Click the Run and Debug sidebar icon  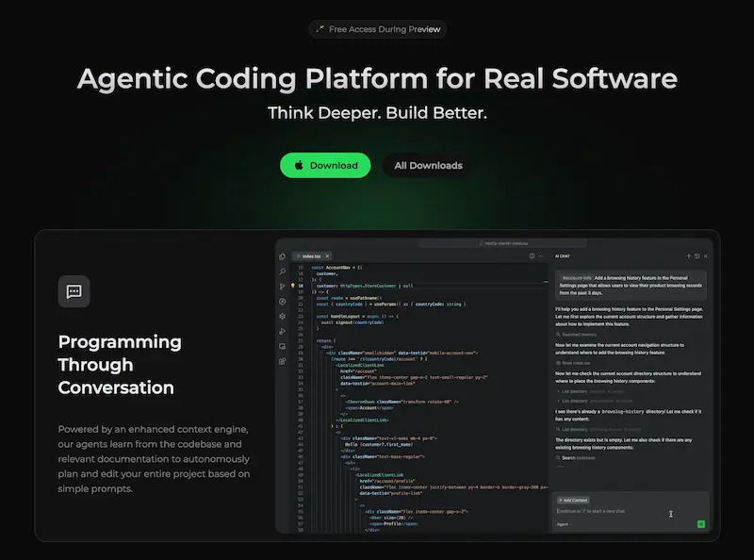tap(282, 332)
